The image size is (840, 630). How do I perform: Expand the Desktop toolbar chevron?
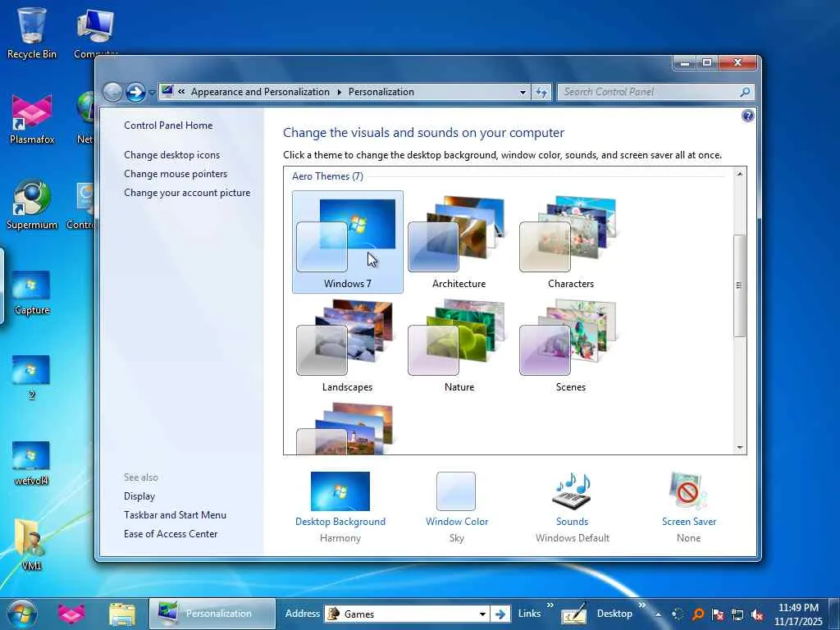tap(641, 605)
